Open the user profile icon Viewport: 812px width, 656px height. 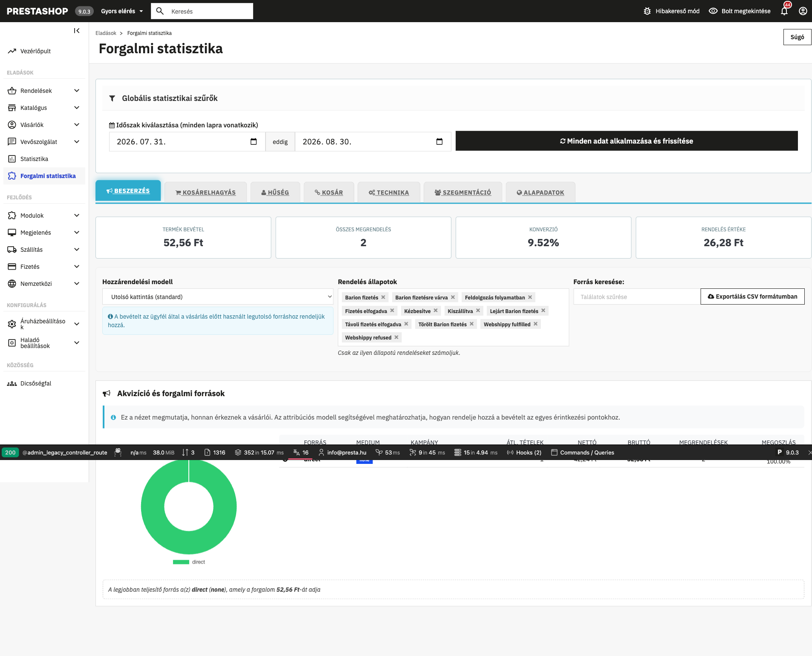tap(803, 11)
